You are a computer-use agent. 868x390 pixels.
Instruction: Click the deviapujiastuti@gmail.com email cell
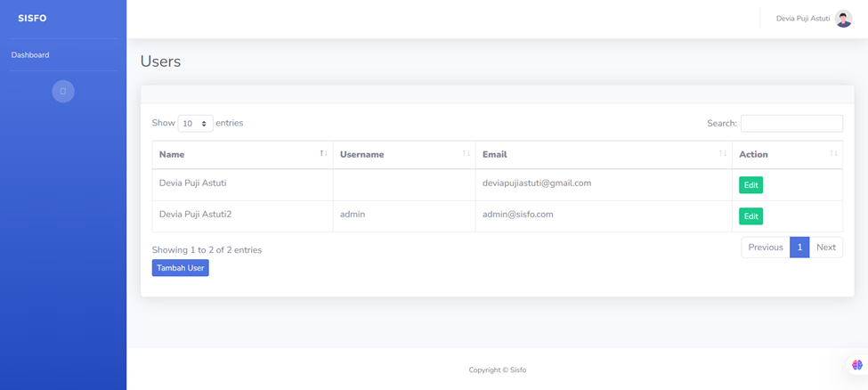[x=537, y=183]
